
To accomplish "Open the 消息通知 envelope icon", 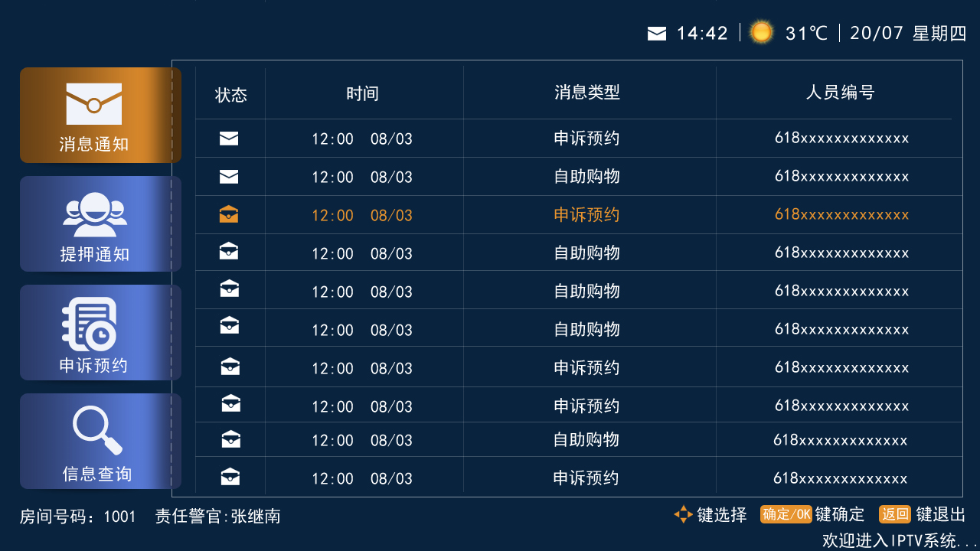I will coord(94,104).
